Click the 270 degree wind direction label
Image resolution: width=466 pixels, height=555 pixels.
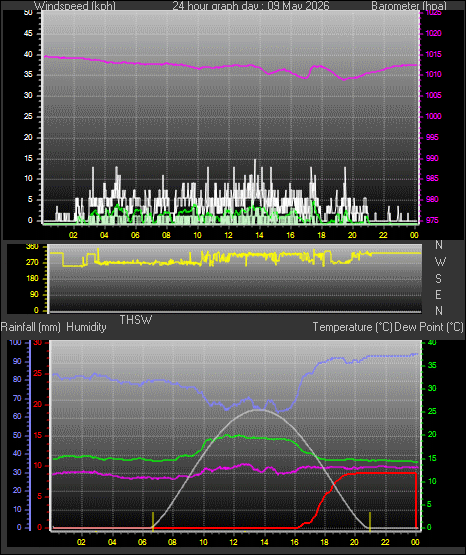point(32,263)
